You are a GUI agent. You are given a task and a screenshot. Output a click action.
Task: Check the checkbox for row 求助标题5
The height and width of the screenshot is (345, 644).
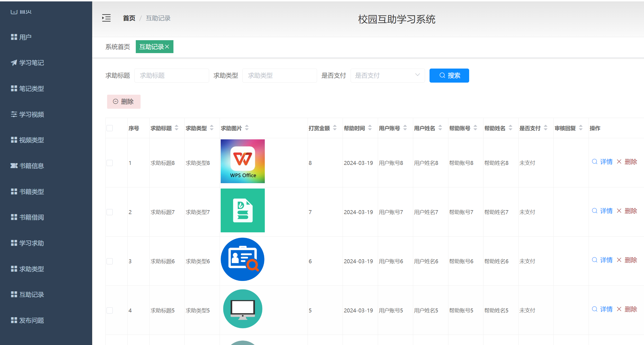pyautogui.click(x=110, y=310)
